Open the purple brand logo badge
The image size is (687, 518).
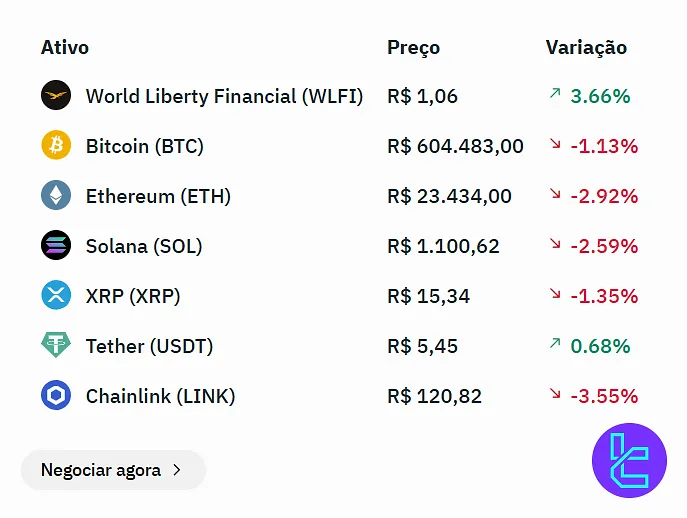pyautogui.click(x=629, y=460)
